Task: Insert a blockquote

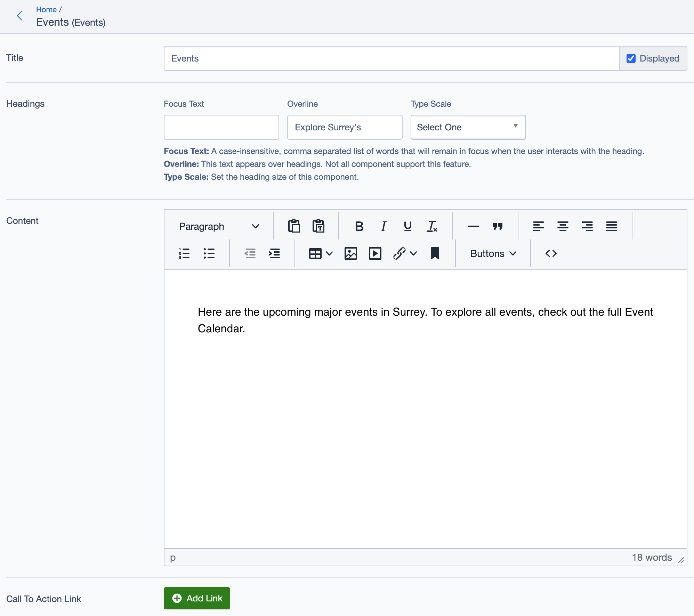Action: pos(497,226)
